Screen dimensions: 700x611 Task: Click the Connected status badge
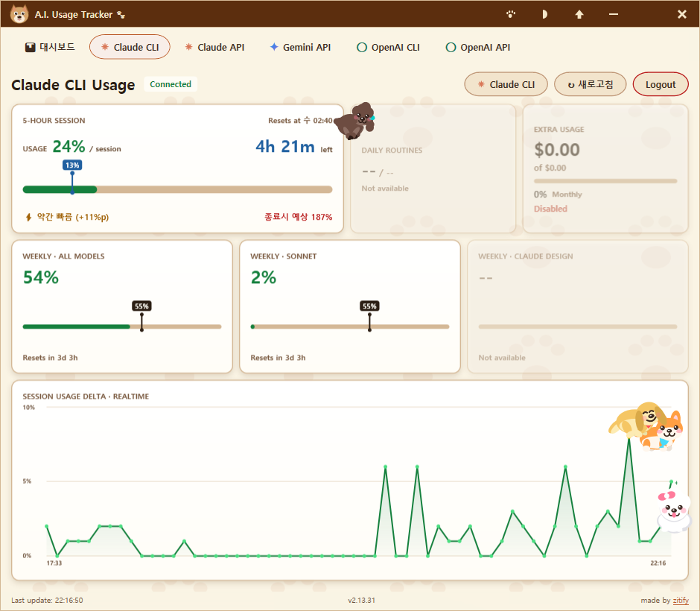170,84
